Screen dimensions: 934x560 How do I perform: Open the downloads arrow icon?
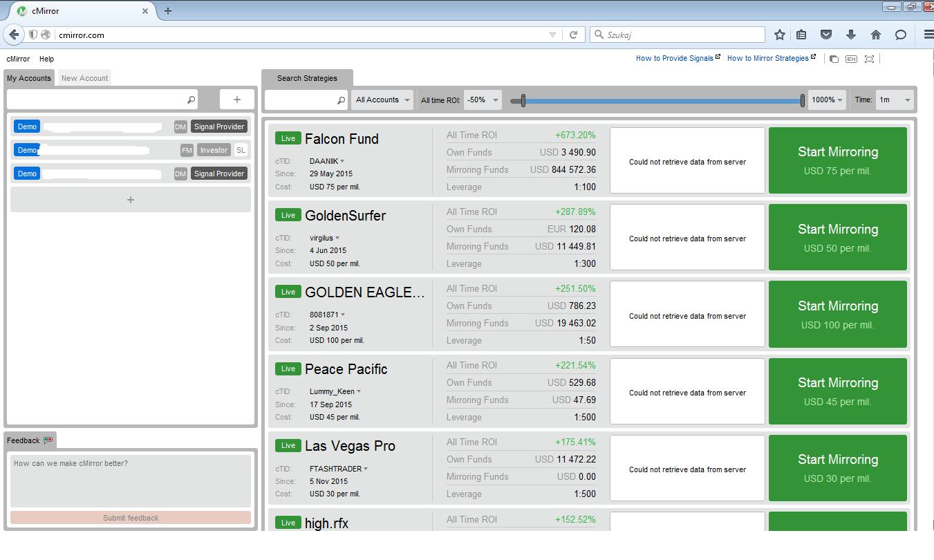851,35
